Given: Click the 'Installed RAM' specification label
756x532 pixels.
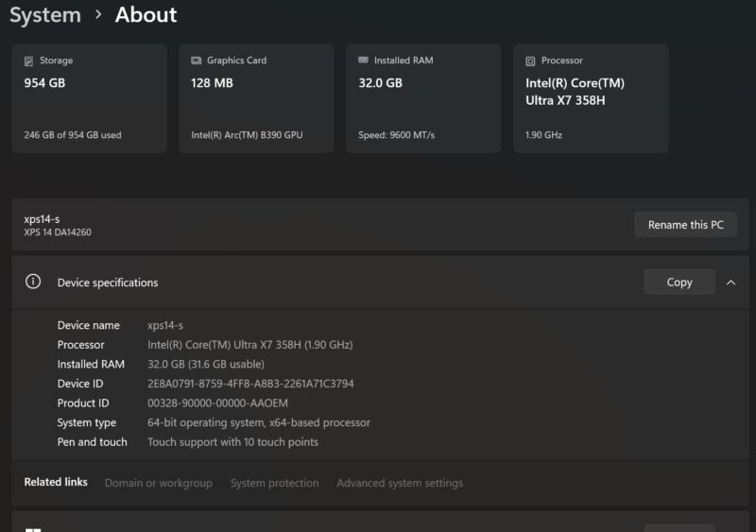Looking at the screenshot, I should click(x=91, y=364).
